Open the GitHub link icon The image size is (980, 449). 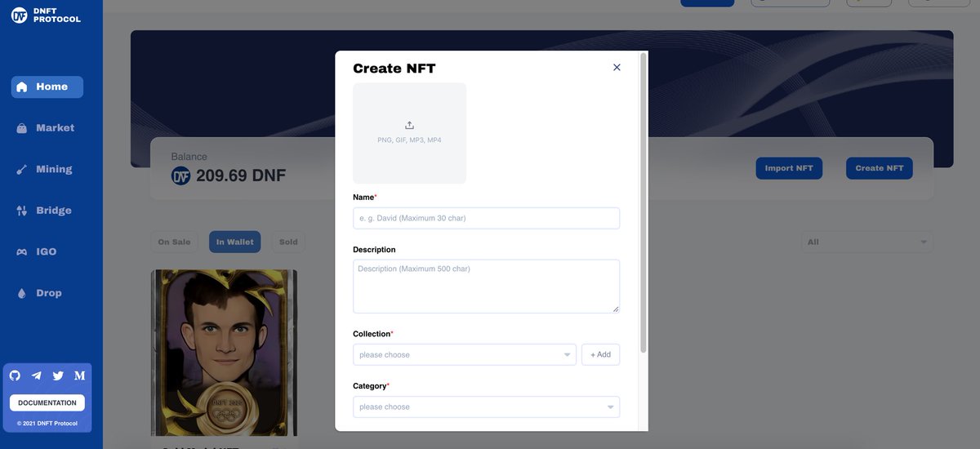coord(15,376)
